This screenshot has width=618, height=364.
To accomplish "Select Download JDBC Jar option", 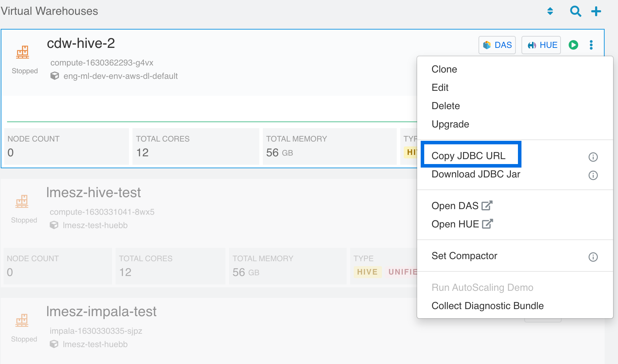I will point(476,174).
